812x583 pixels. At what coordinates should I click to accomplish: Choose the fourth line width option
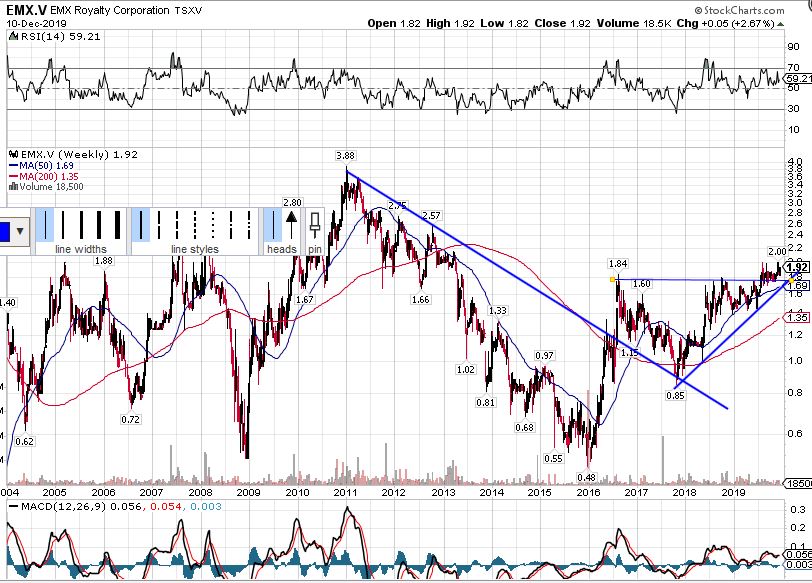(99, 225)
